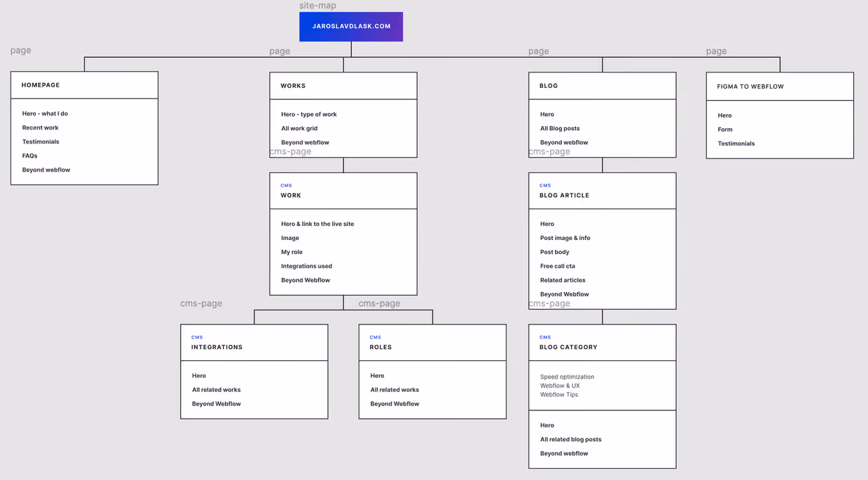Click 'Hero' in the Blog Category card
The image size is (868, 480).
[x=547, y=425]
